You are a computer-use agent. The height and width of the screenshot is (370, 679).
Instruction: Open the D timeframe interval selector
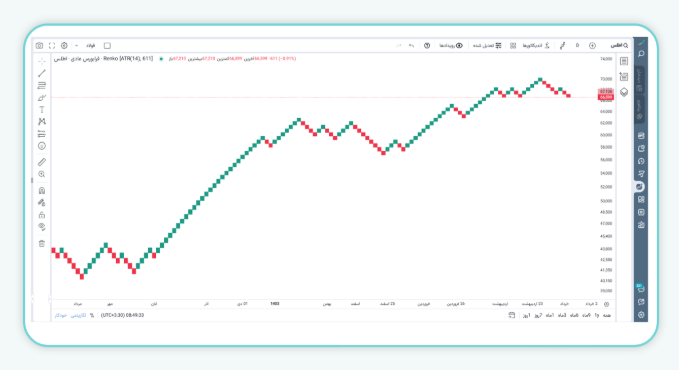(577, 45)
